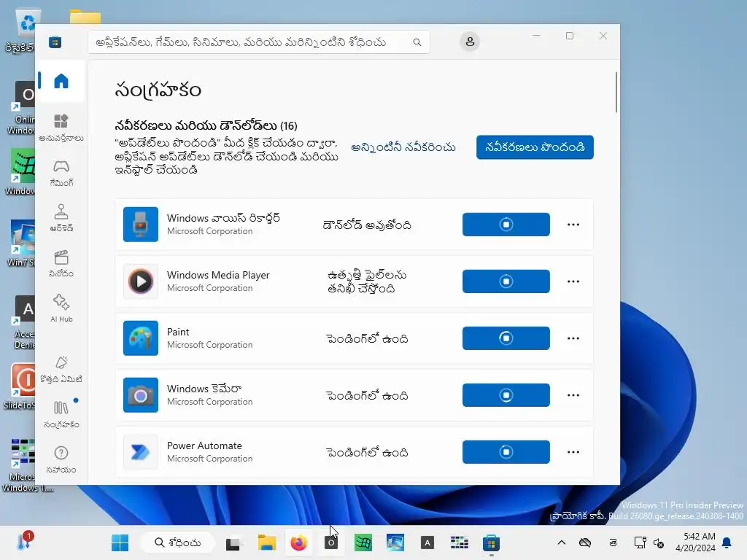Click the Update all link
The width and height of the screenshot is (747, 560).
point(403,147)
